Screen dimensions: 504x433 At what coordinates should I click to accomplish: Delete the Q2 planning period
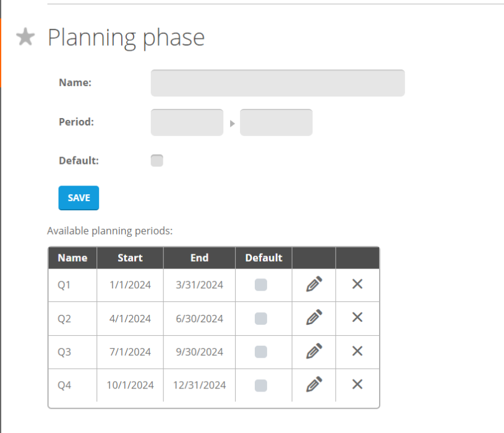[x=357, y=318]
